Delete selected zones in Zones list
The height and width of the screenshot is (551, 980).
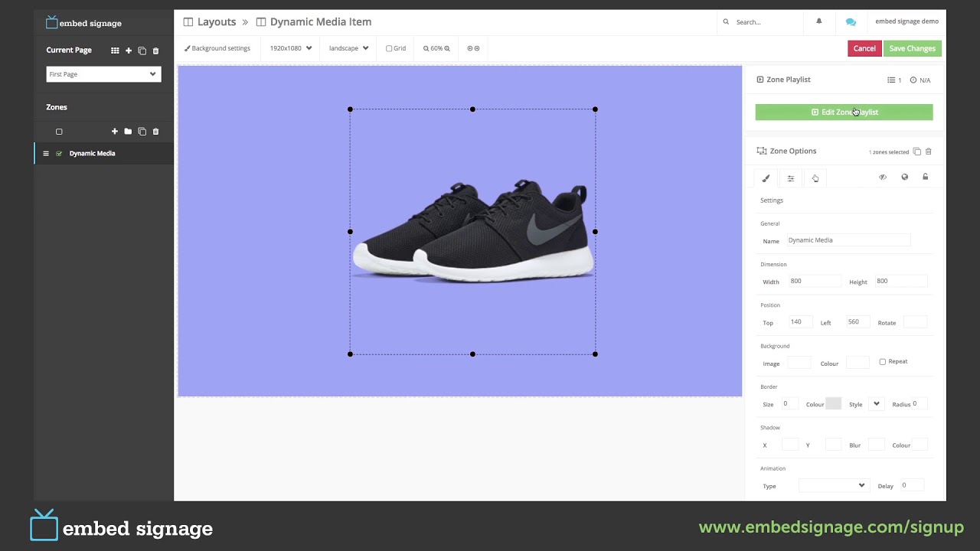point(155,132)
